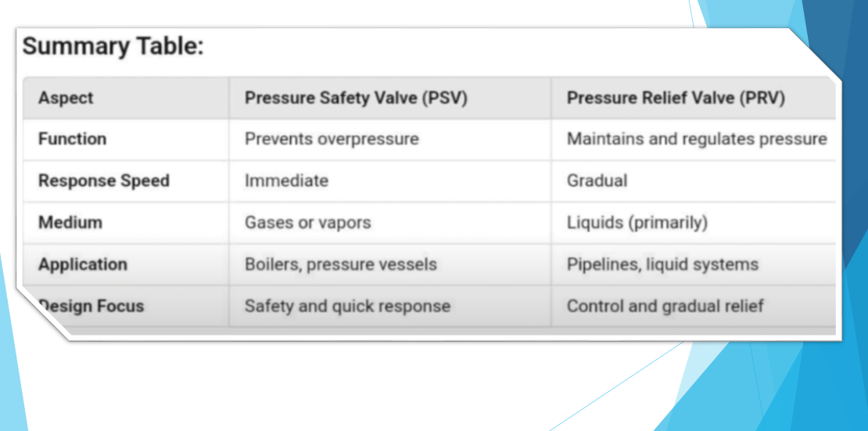The image size is (868, 431).
Task: Click the Gases or vapors cell
Action: point(307,223)
